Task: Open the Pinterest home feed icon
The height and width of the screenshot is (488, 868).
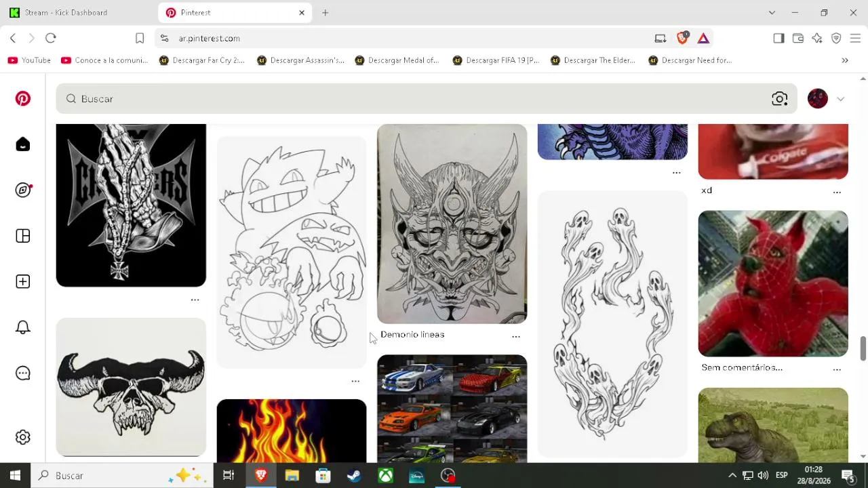Action: 23,144
